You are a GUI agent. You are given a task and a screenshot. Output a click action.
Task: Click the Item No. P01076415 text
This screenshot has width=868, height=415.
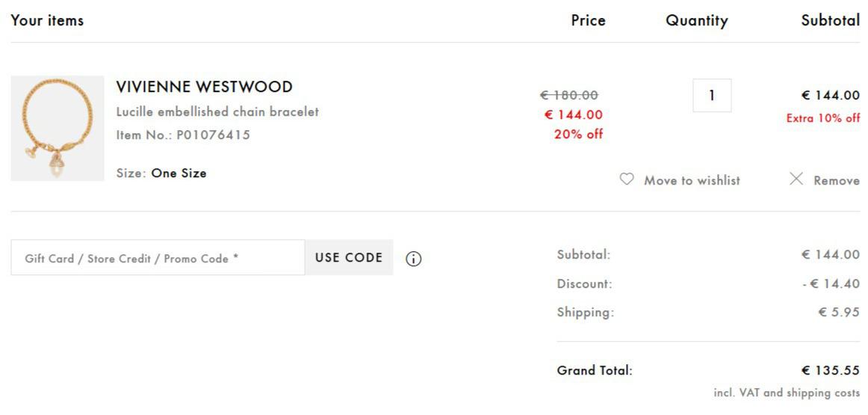coord(183,135)
